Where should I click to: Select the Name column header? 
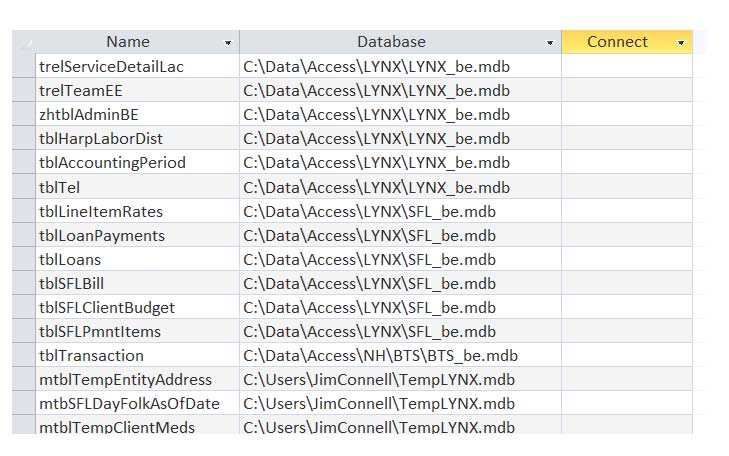tap(127, 42)
